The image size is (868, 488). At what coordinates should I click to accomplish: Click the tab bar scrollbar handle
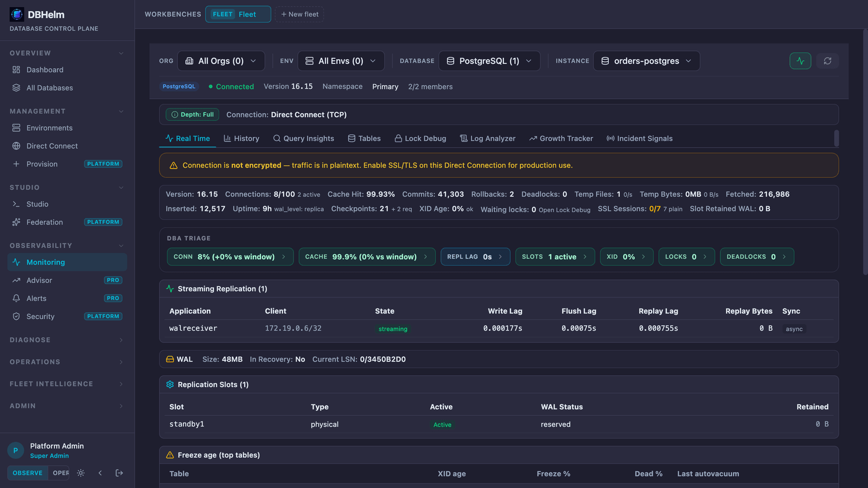836,138
